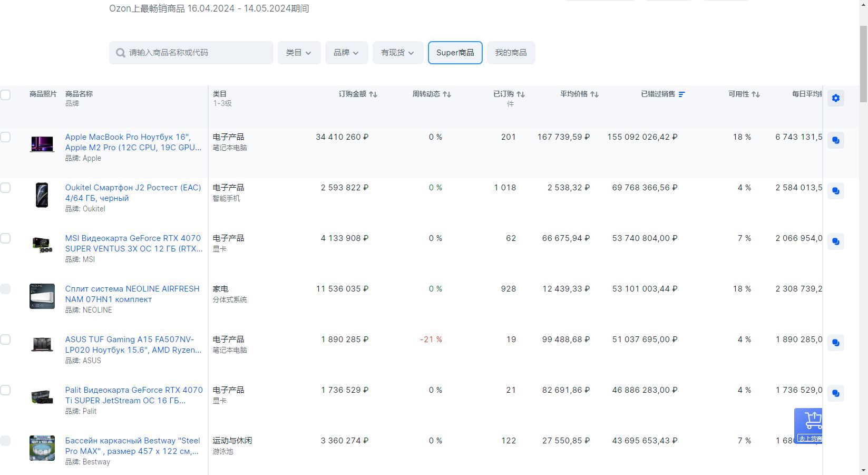Click 品牌: Bestway brand text
Image resolution: width=868 pixels, height=475 pixels.
coord(87,462)
